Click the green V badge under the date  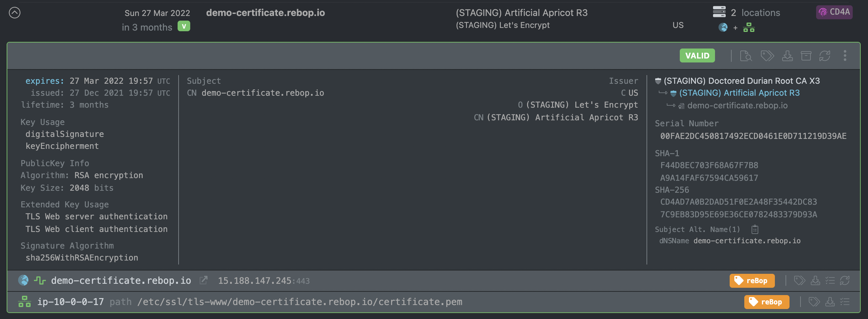184,26
